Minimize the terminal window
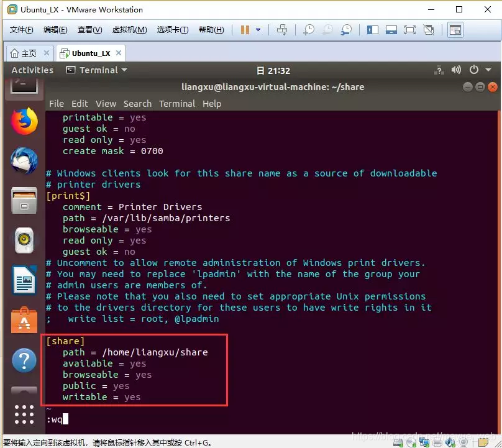The height and width of the screenshot is (448, 502). (x=468, y=87)
